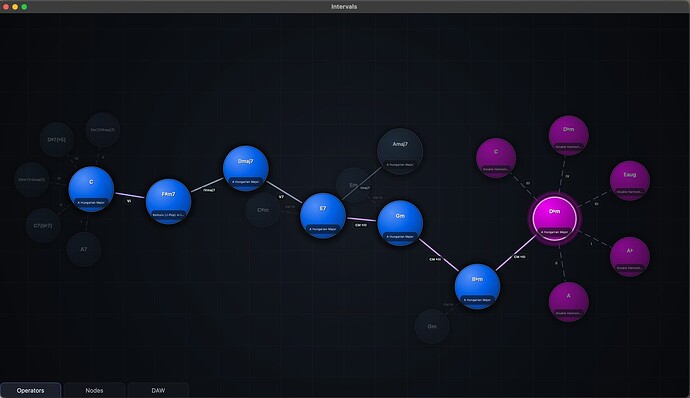Click the 'A Hungarian Major' badge on blue C
The width and height of the screenshot is (690, 398).
coord(91,203)
